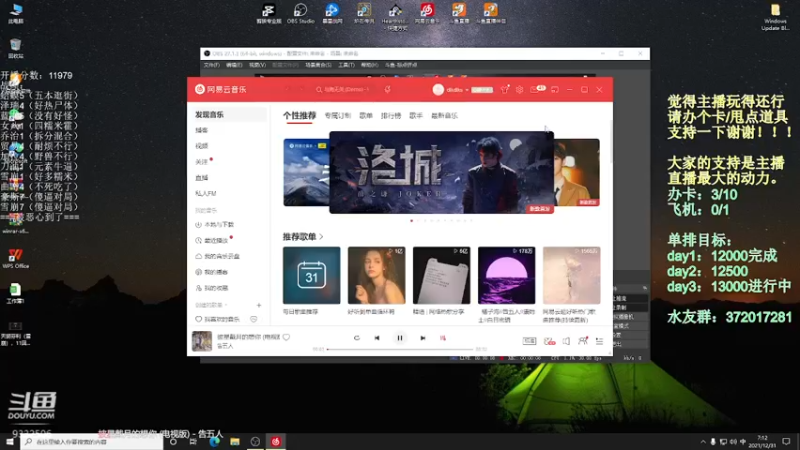Open 我的音乐云盘 in the sidebar
The image size is (800, 450).
tap(218, 256)
